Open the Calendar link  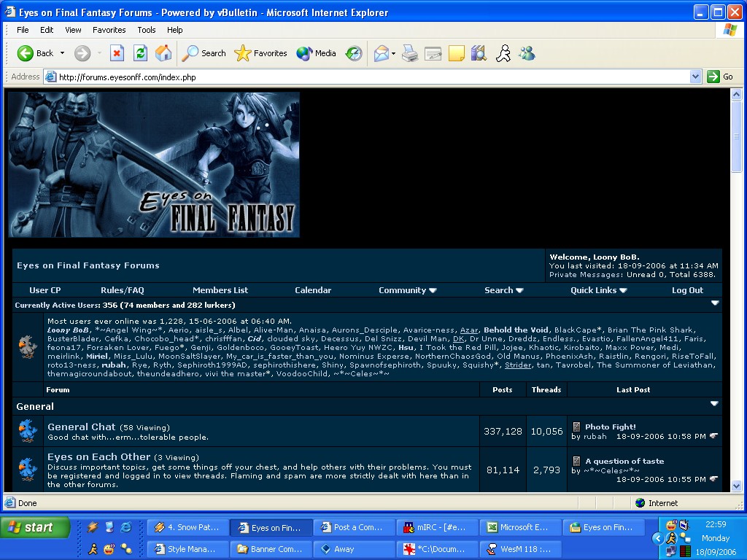click(x=313, y=290)
